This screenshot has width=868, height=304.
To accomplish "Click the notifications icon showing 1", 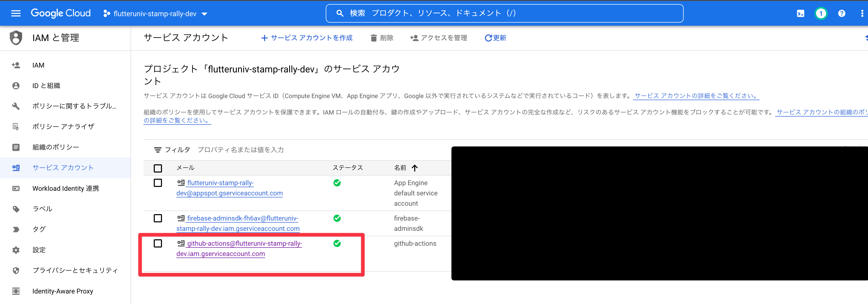I will coord(821,13).
